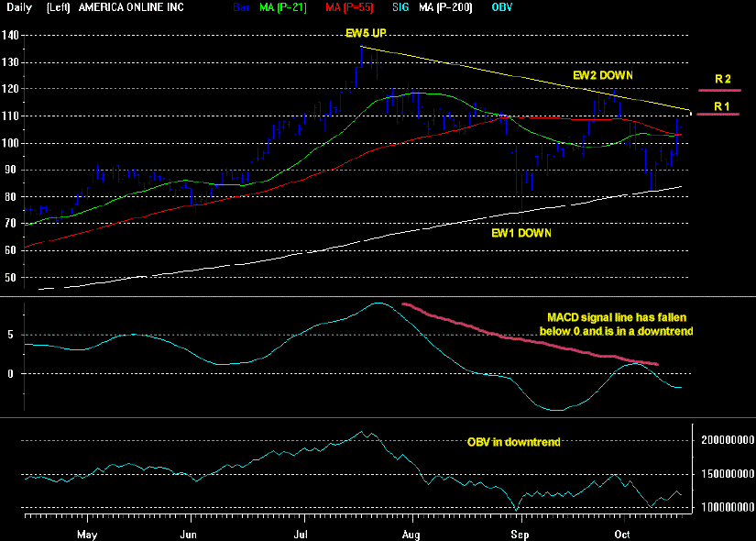
Task: Click the cyan "SIG" legend entry
Action: click(x=400, y=7)
